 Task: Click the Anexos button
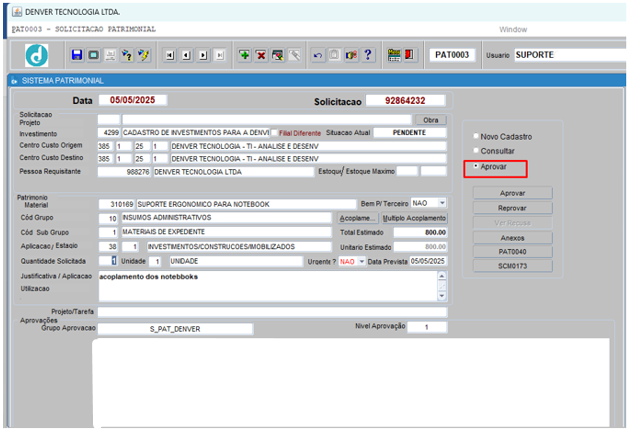512,238
